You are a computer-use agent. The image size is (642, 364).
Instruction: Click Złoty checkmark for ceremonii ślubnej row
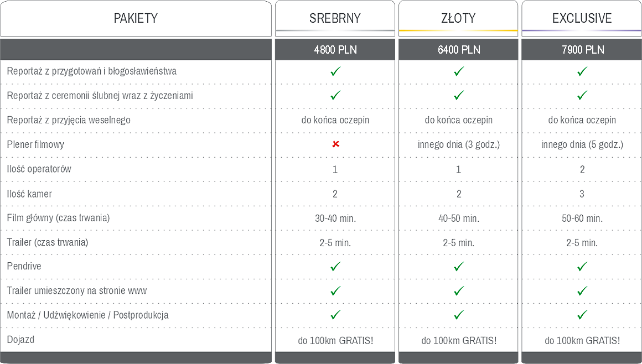(459, 96)
